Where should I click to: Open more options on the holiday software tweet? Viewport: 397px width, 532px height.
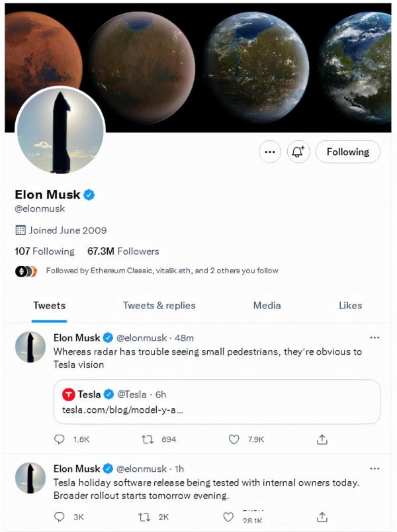375,468
